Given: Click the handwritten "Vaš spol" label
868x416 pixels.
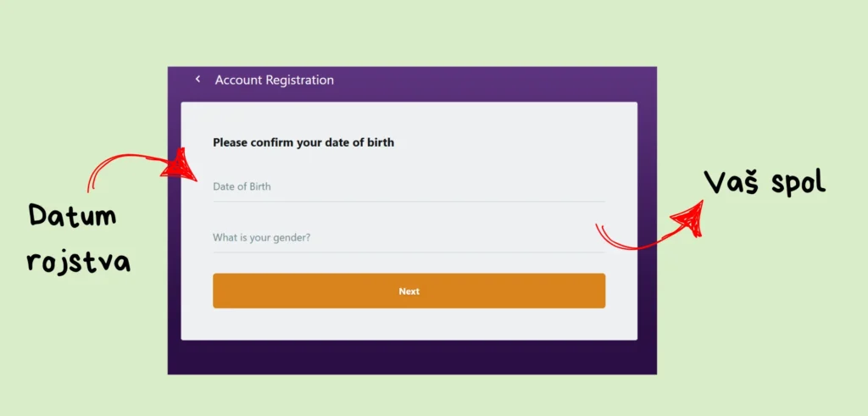Looking at the screenshot, I should (765, 182).
